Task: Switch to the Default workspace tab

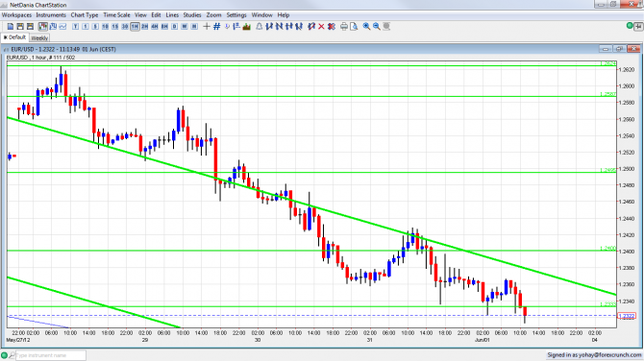Action: (x=14, y=37)
